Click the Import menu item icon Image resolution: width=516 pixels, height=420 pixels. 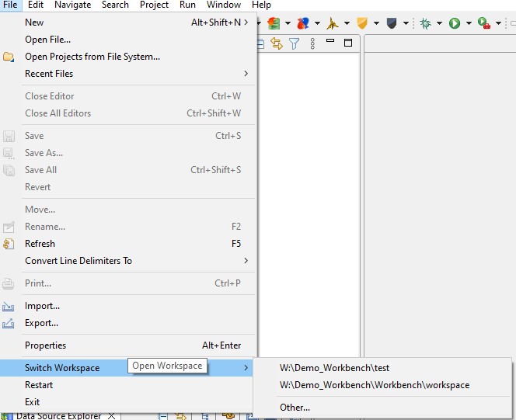point(9,307)
